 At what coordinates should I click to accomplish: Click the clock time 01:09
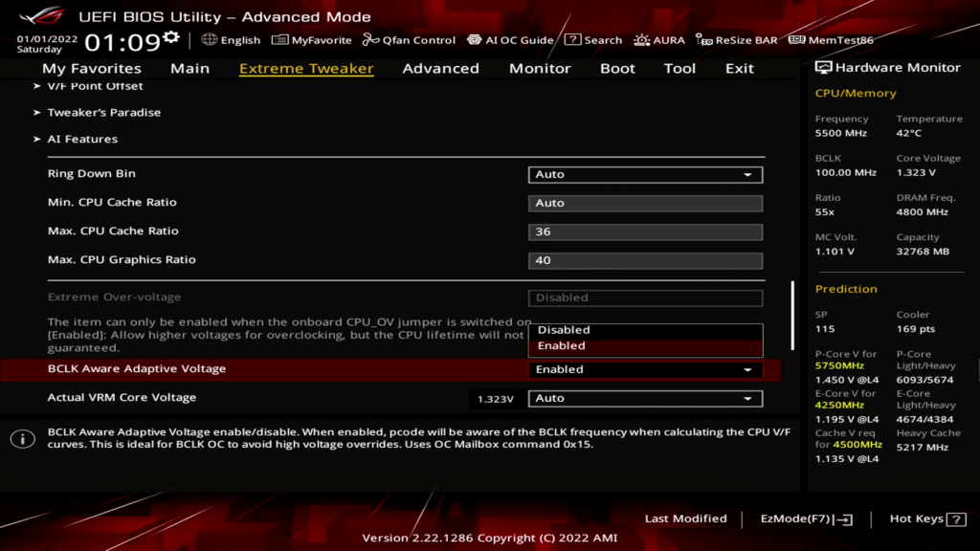[122, 42]
